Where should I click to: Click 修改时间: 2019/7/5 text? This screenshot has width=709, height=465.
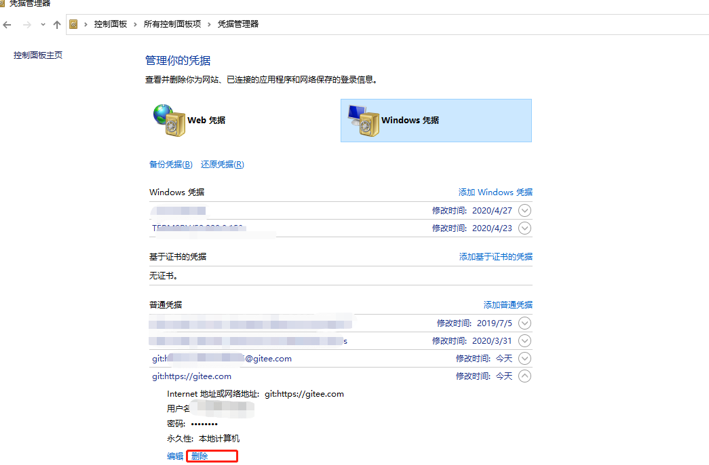(x=474, y=323)
